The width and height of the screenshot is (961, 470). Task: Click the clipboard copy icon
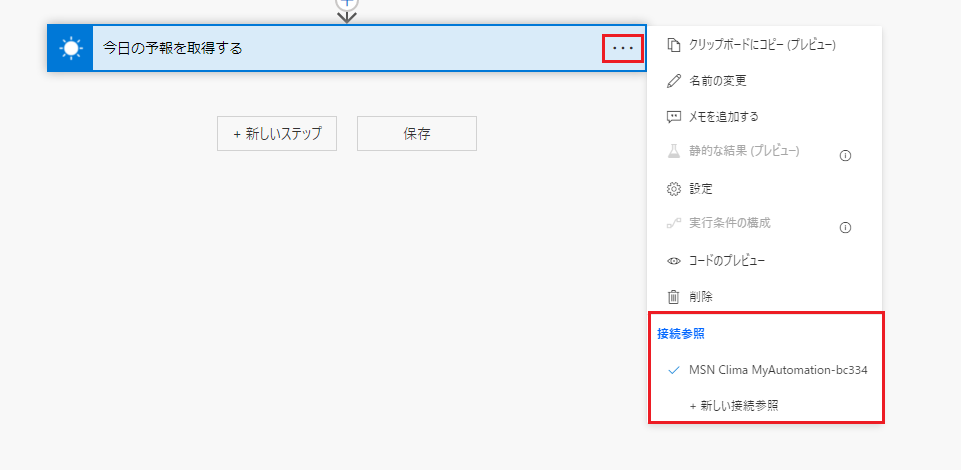[674, 45]
